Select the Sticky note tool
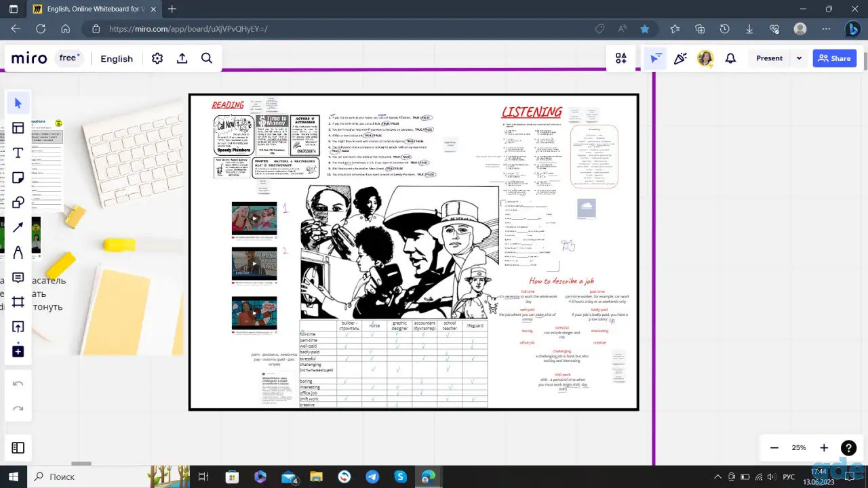This screenshot has width=868, height=488. tap(18, 178)
